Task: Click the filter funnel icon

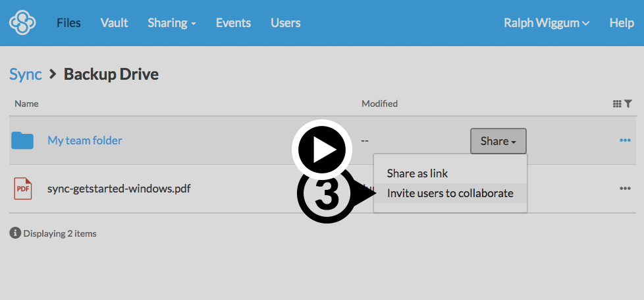Action: coord(628,104)
